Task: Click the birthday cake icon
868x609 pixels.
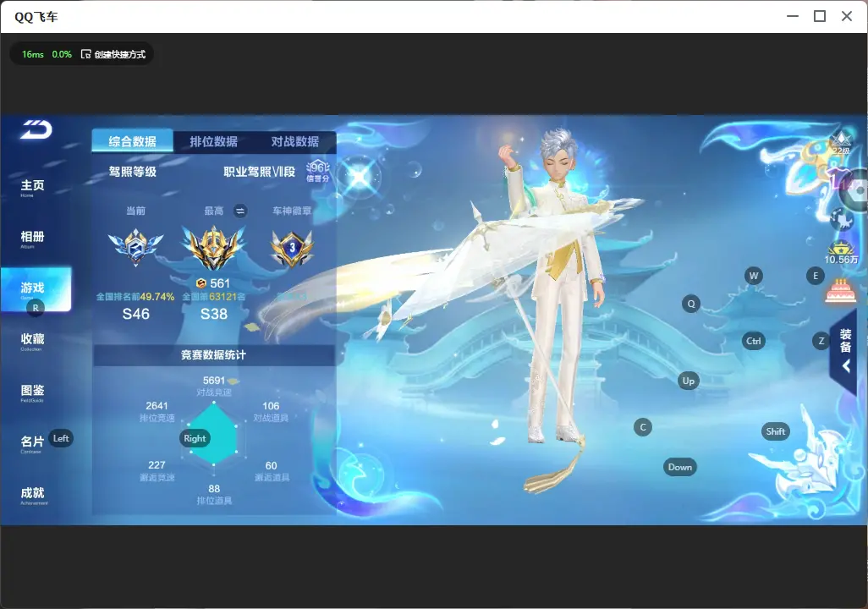Action: click(840, 291)
